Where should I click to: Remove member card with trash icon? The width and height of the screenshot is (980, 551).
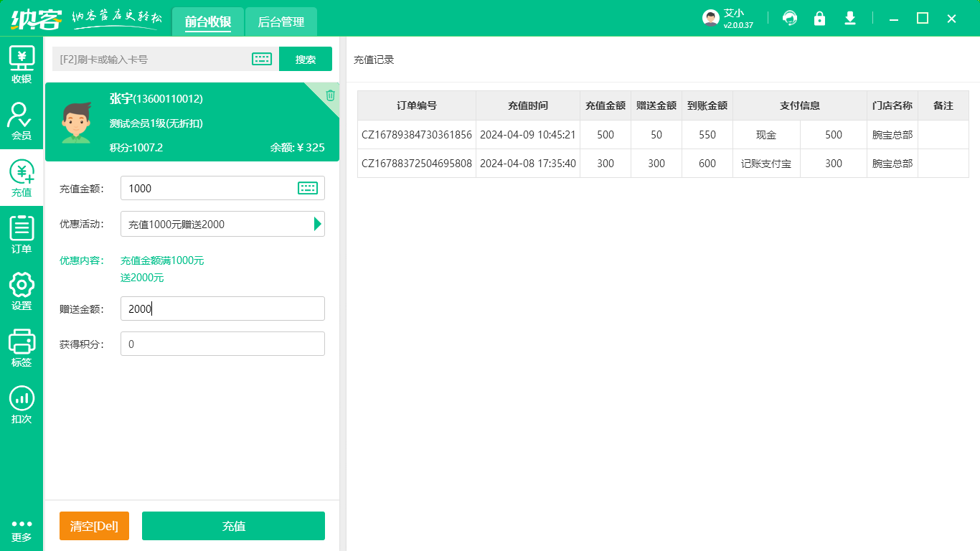pos(330,95)
